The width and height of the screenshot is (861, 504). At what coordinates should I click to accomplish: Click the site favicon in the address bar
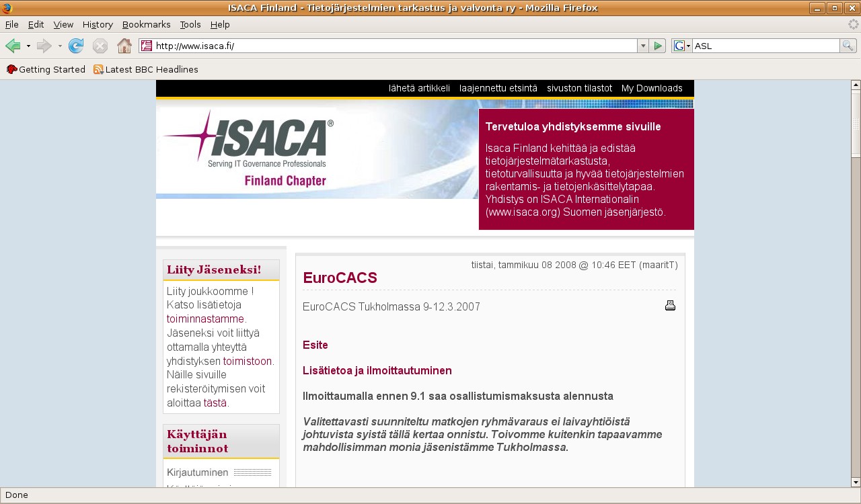point(147,46)
